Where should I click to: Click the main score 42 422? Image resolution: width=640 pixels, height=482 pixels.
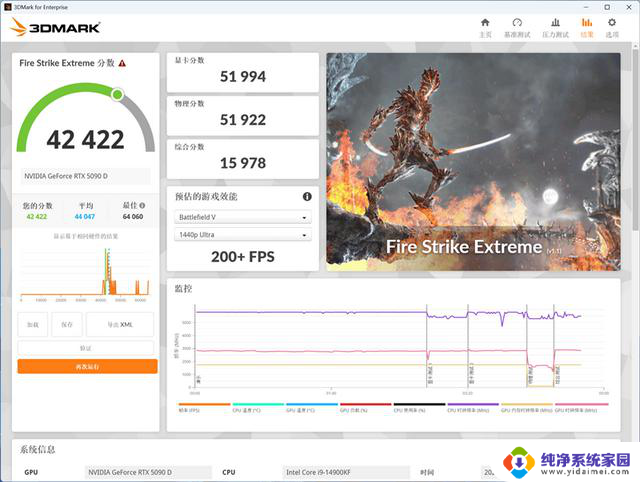click(x=85, y=140)
